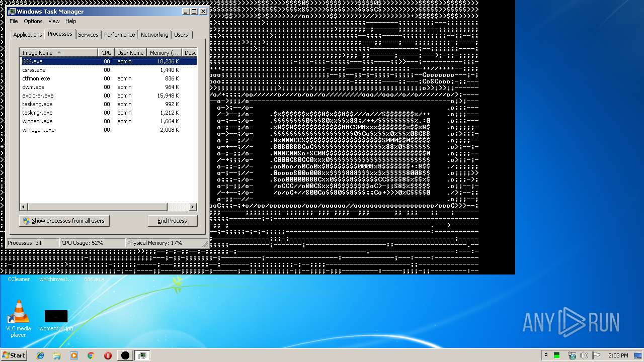Viewport: 644px width, 362px height.
Task: Switch to the Users tab
Action: pyautogui.click(x=181, y=35)
